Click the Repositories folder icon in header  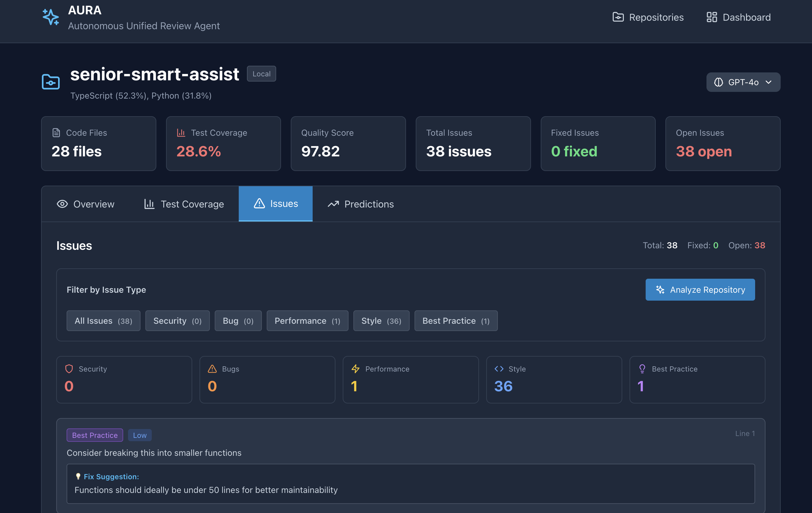click(x=618, y=17)
